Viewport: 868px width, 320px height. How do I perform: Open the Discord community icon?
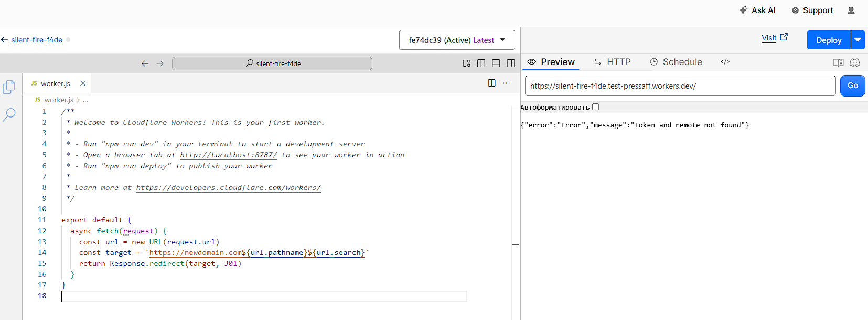[x=855, y=62]
